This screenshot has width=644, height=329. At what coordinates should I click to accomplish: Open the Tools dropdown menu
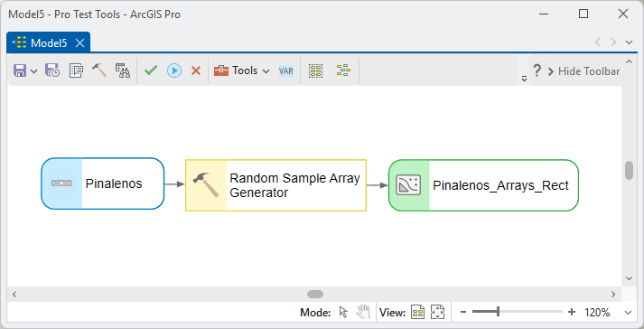click(241, 70)
